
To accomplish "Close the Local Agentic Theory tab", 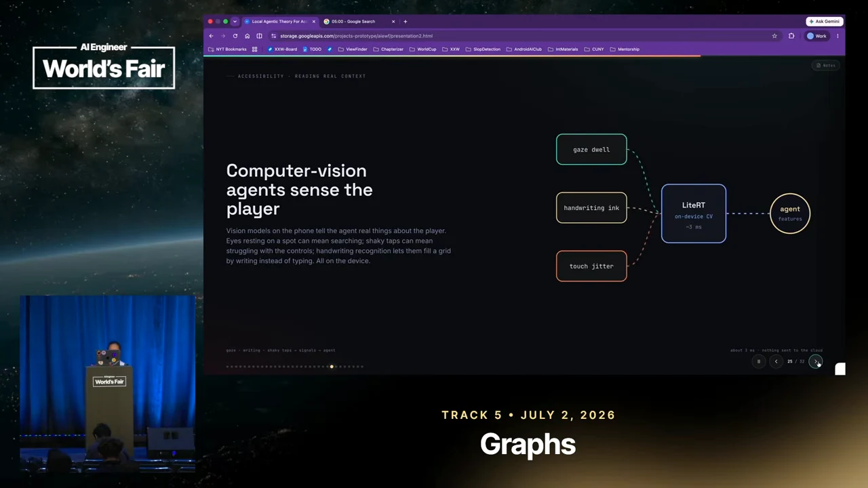I will (313, 22).
